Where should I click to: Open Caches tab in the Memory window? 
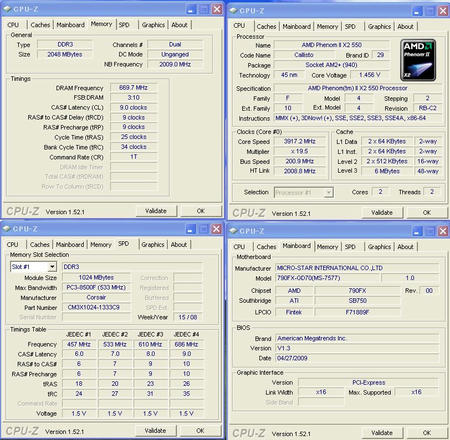(40, 25)
